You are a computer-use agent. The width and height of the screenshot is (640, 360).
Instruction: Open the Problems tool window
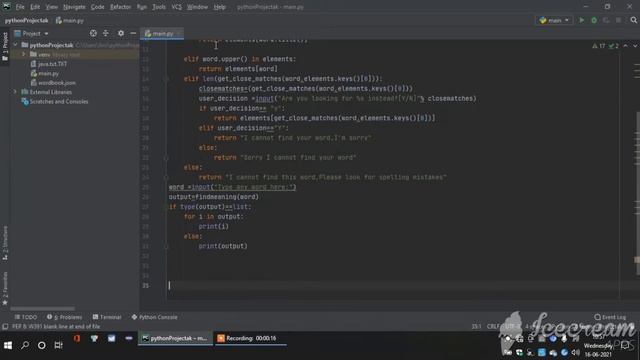pyautogui.click(x=64, y=317)
